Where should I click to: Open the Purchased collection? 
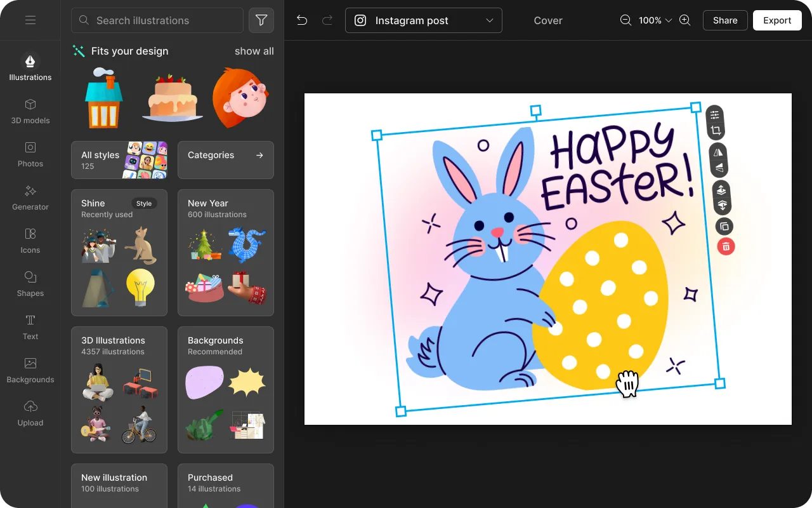coord(226,485)
